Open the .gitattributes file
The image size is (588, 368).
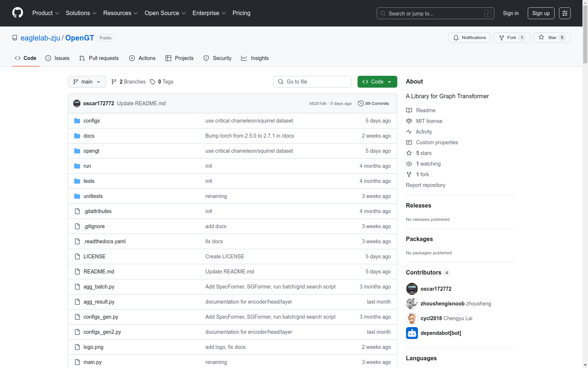pos(97,211)
